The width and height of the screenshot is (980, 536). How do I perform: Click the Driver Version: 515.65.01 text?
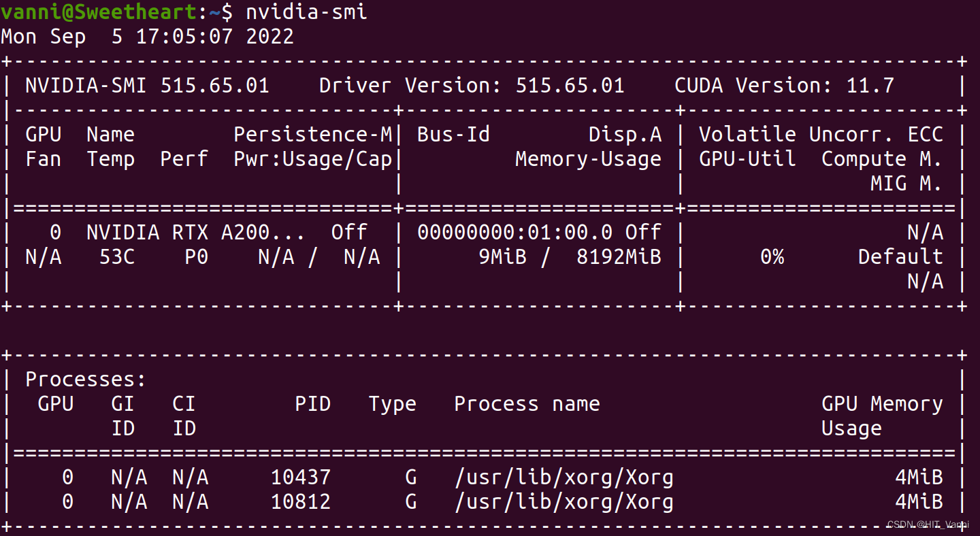[x=472, y=85]
